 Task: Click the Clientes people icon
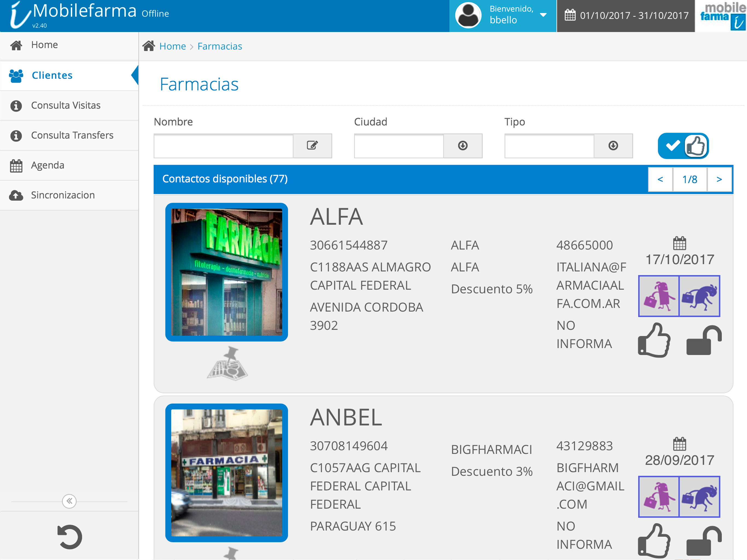(16, 76)
